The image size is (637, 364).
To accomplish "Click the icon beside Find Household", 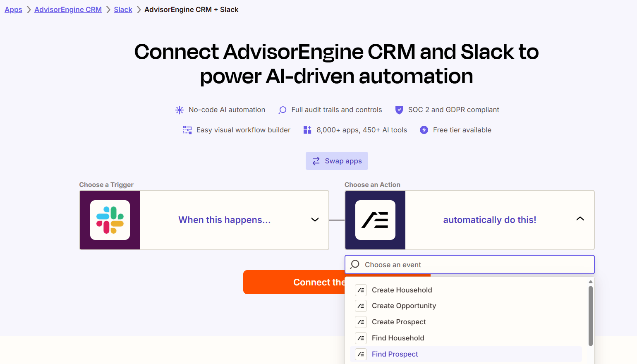I will 361,338.
